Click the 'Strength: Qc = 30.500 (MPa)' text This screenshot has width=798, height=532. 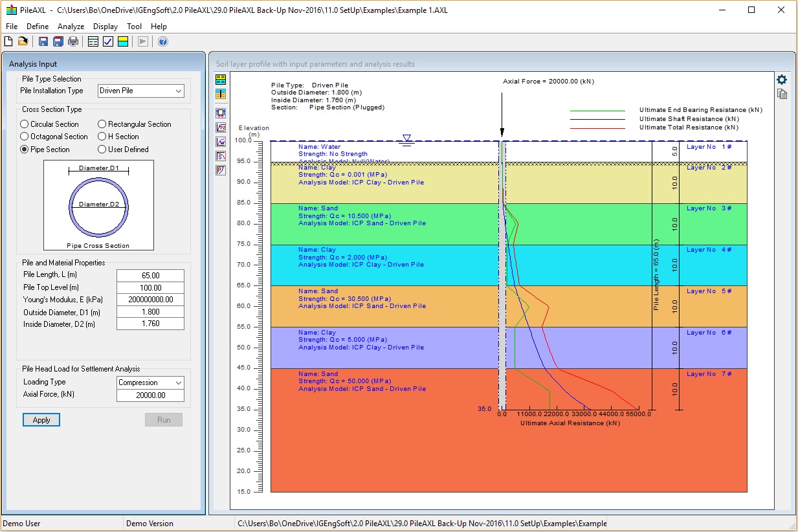[345, 299]
